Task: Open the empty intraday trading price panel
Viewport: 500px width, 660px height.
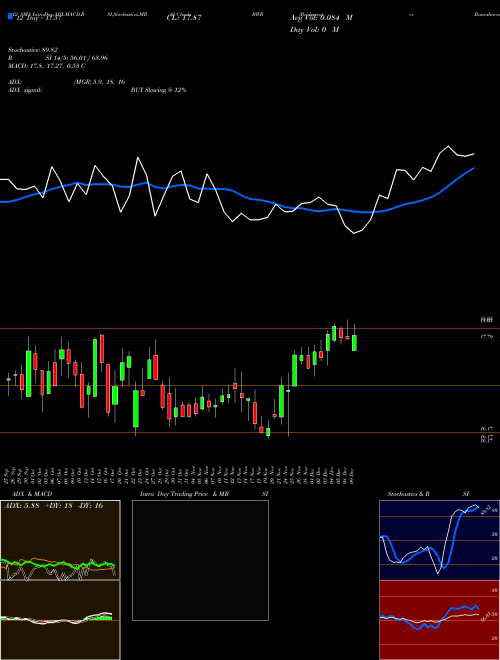Action: pos(200,560)
